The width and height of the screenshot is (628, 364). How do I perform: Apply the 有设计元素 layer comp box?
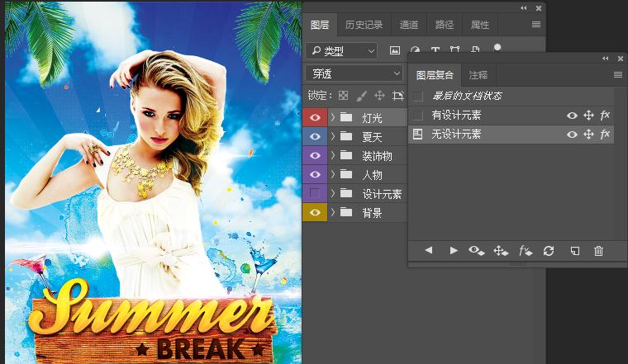tap(418, 116)
